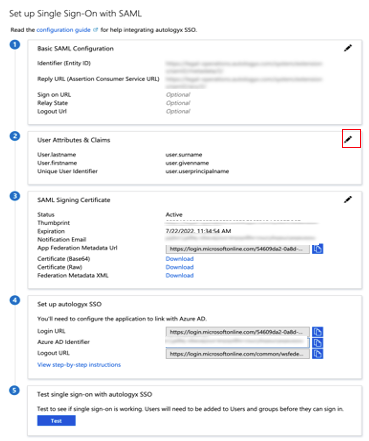Click the 'Logout Url' label in Basic SAML
This screenshot has height=441, width=369.
[x=52, y=111]
